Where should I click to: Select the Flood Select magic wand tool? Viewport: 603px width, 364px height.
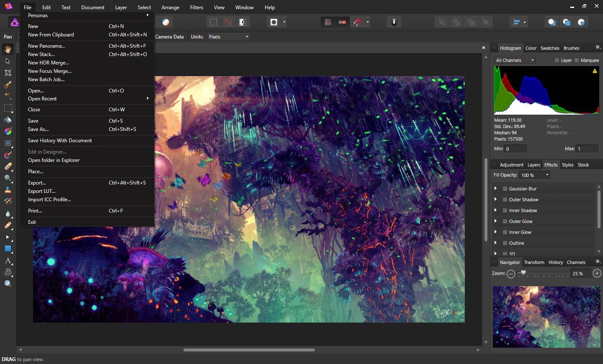tap(8, 96)
